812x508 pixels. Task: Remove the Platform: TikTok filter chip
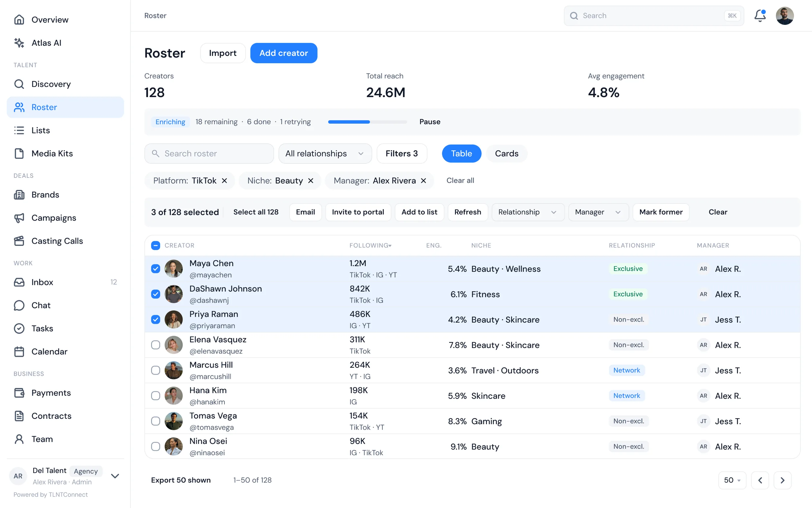tap(224, 181)
